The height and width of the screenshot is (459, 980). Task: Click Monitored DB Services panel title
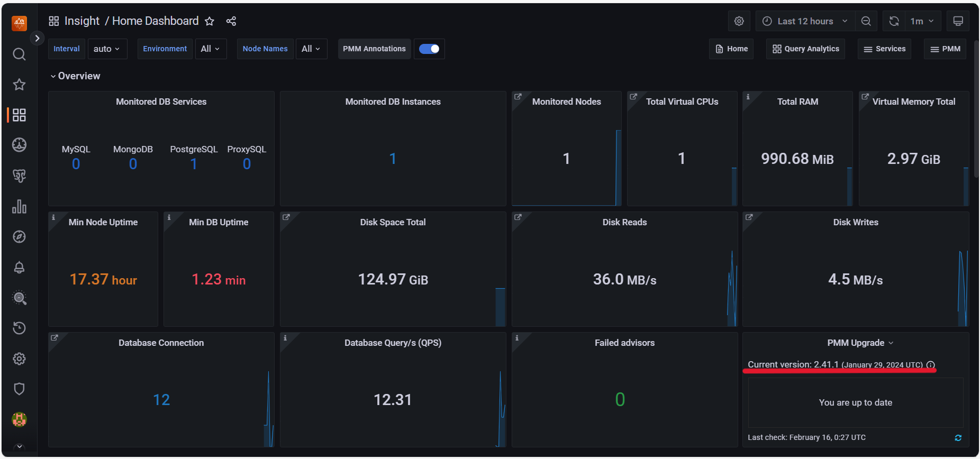pyautogui.click(x=161, y=102)
